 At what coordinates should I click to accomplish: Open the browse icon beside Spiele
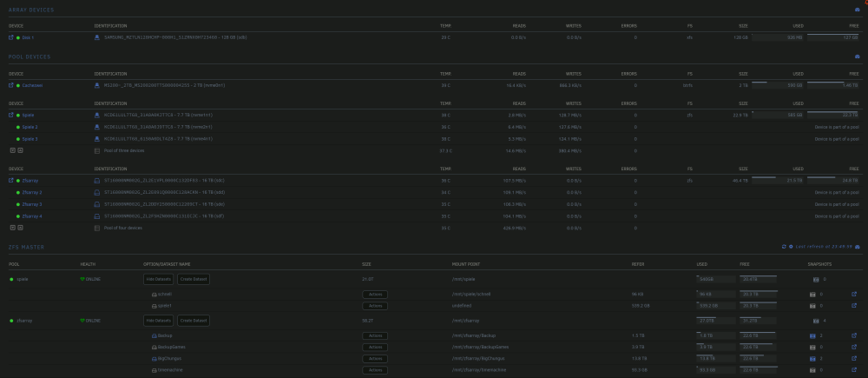(x=11, y=116)
